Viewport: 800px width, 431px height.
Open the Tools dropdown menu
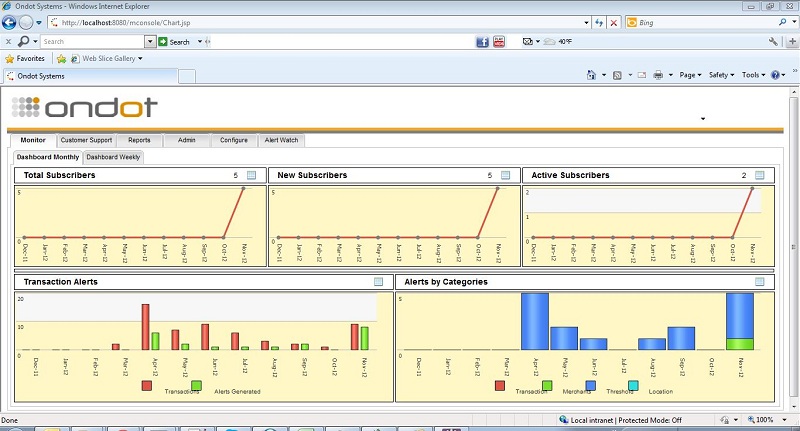point(752,75)
